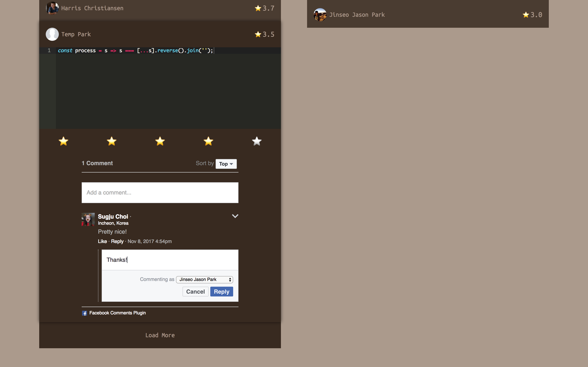Rate three stars with the third star
Image resolution: width=588 pixels, height=367 pixels.
(x=160, y=141)
